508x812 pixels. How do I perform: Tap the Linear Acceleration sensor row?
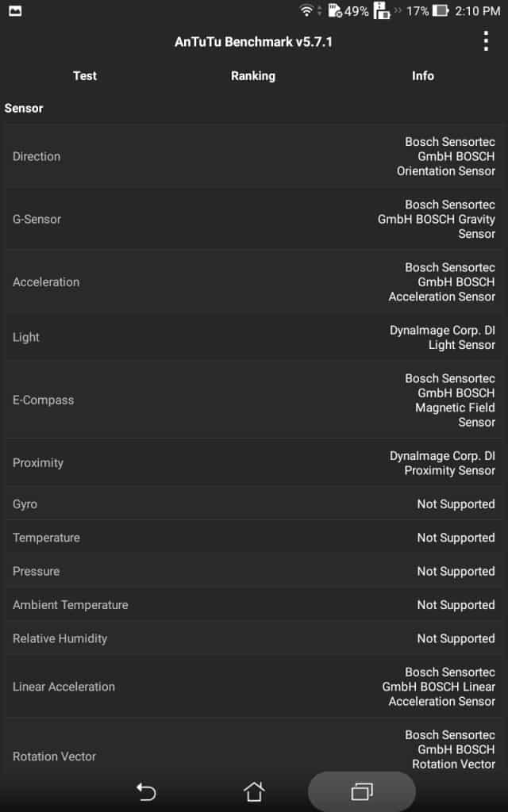pyautogui.click(x=254, y=687)
